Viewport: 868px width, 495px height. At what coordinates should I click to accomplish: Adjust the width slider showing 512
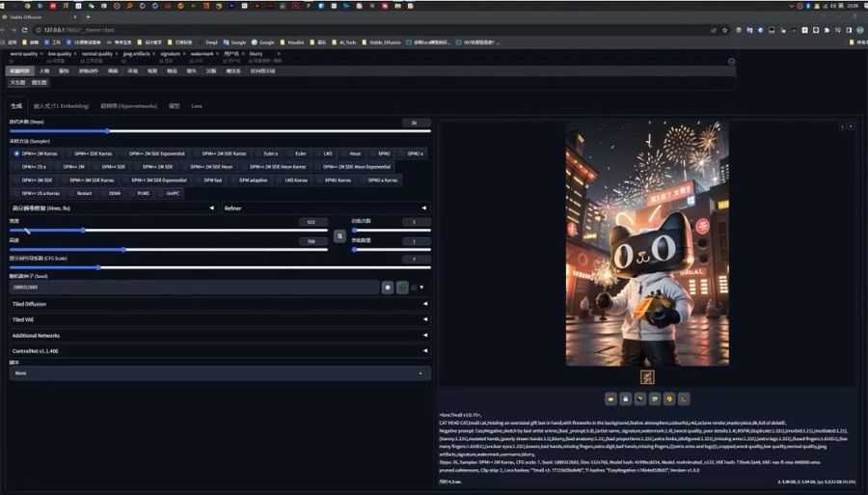[168, 231]
